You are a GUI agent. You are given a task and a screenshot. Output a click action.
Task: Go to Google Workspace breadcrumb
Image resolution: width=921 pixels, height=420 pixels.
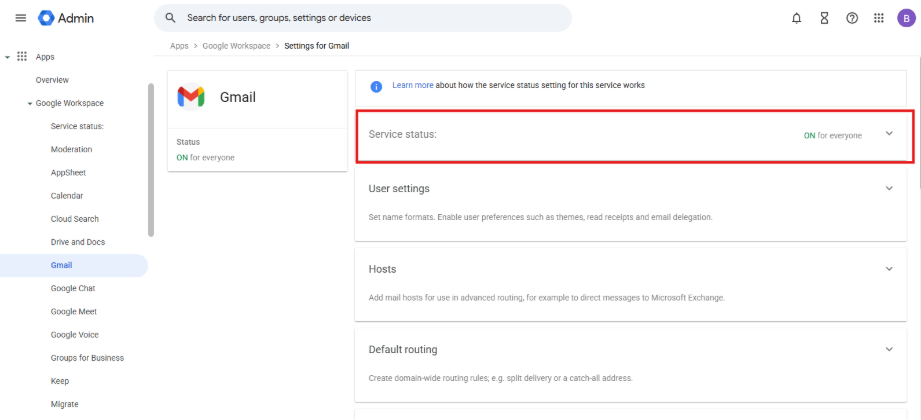236,46
